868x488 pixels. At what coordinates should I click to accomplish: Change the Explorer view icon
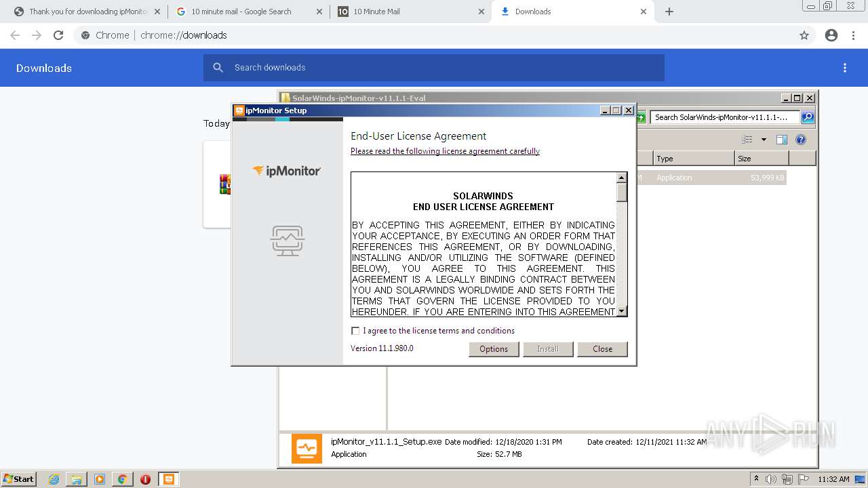(x=747, y=140)
